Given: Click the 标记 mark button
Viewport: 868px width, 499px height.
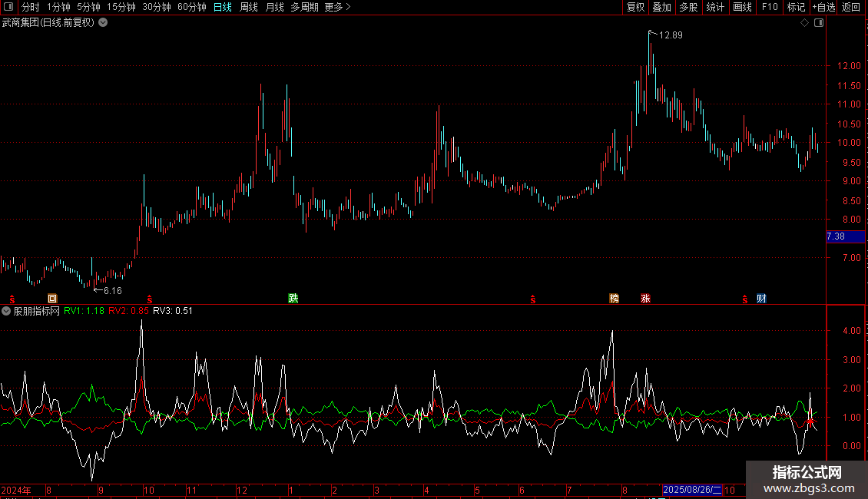Looking at the screenshot, I should point(796,7).
